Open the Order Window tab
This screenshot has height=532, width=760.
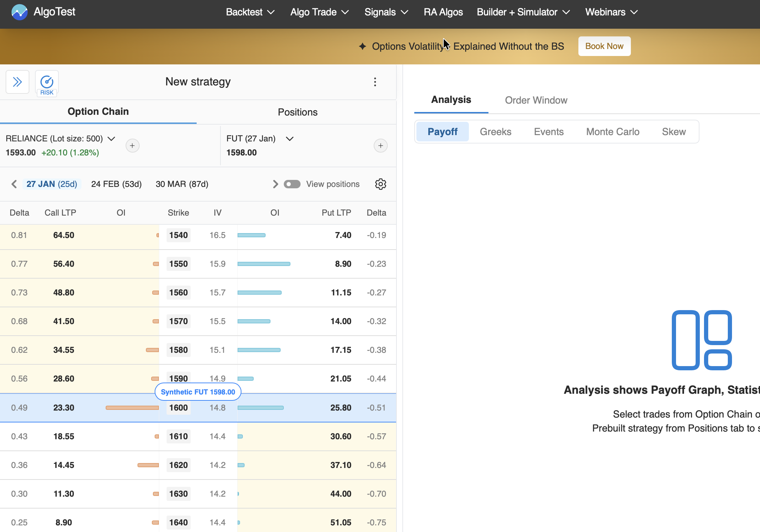coord(536,100)
